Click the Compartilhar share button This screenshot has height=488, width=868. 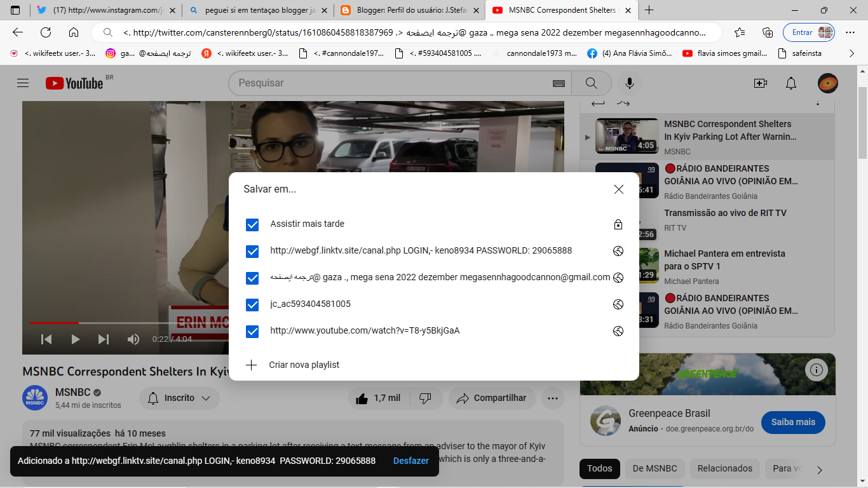pos(492,398)
